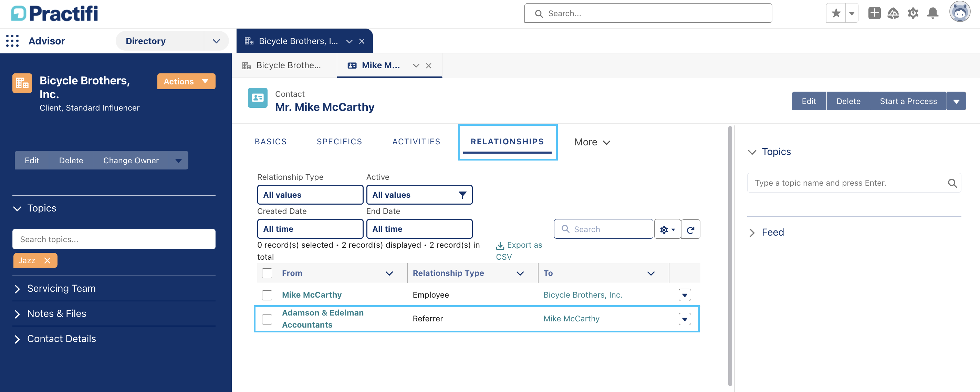Open the table settings gear menu

coord(667,229)
